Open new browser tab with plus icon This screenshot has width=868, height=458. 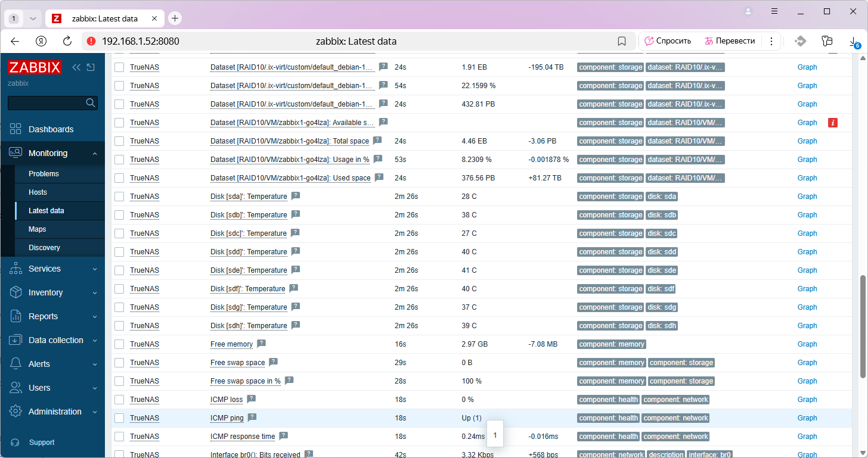click(175, 18)
